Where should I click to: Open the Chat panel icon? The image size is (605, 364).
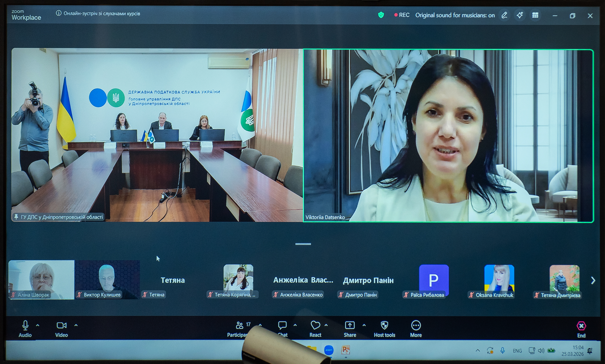click(x=282, y=325)
